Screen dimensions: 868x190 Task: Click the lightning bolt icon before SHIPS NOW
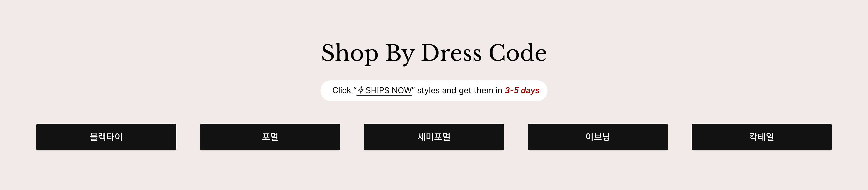tap(361, 90)
